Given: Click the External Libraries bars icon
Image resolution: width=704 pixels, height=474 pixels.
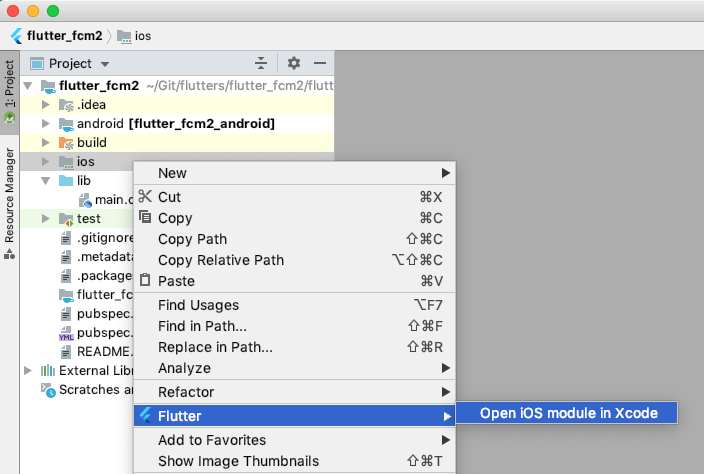Looking at the screenshot, I should [x=48, y=371].
